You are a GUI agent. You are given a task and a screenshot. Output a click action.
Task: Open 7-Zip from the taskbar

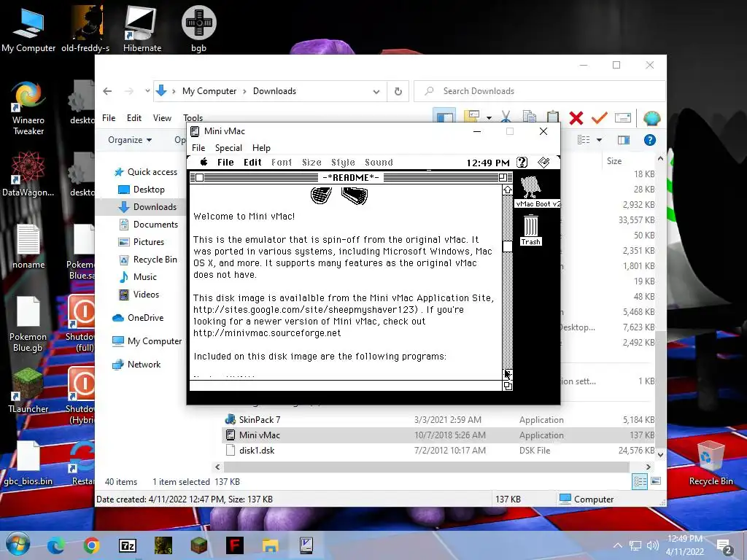coord(127,545)
